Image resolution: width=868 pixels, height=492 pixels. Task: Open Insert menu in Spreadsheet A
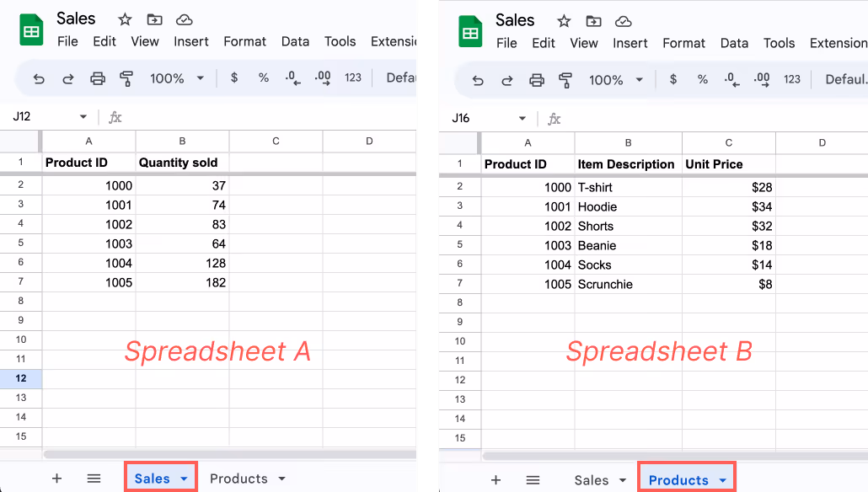(191, 41)
